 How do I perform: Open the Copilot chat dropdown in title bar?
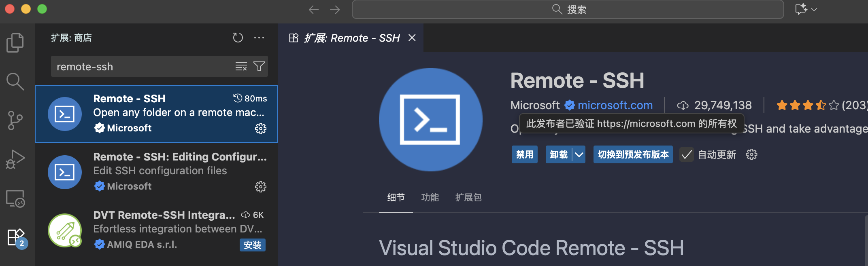coord(814,9)
